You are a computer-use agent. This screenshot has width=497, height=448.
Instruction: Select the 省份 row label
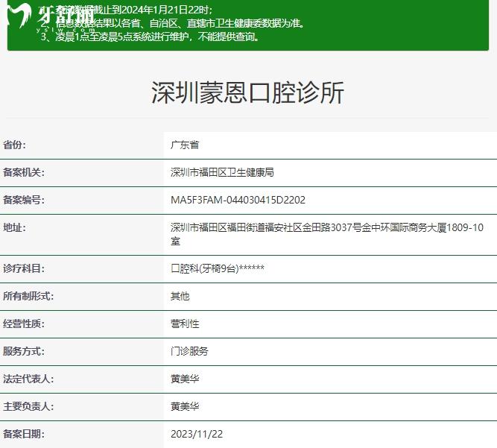(14, 145)
